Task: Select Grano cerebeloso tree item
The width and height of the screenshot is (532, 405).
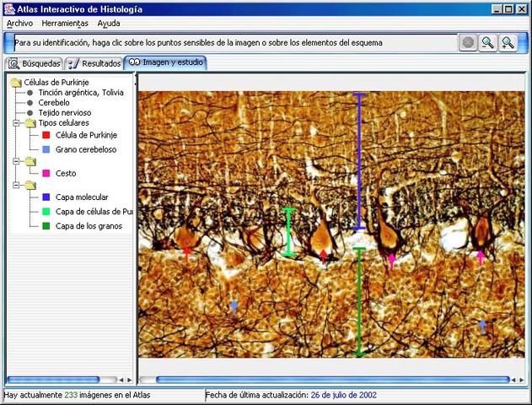Action: (86, 149)
